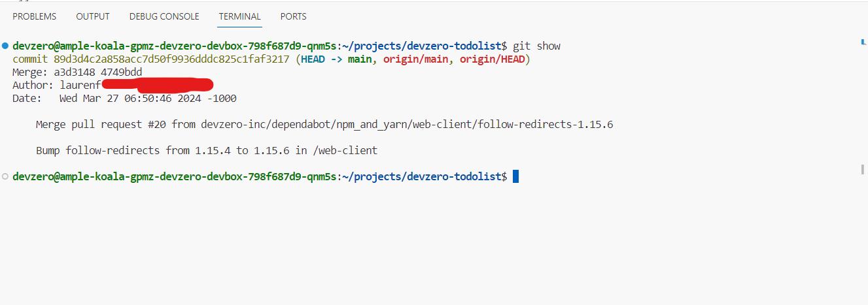Switch to the PROBLEMS tab
This screenshot has width=868, height=305.
tap(35, 16)
